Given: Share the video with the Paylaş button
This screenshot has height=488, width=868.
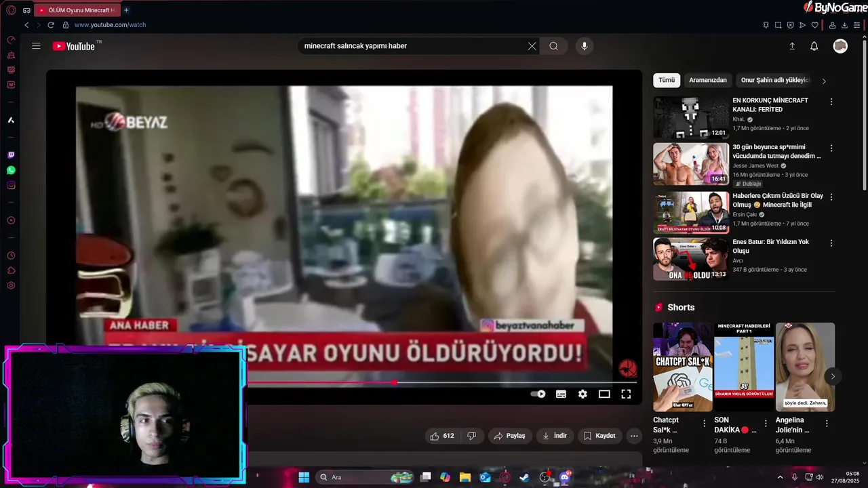Looking at the screenshot, I should coord(509,436).
